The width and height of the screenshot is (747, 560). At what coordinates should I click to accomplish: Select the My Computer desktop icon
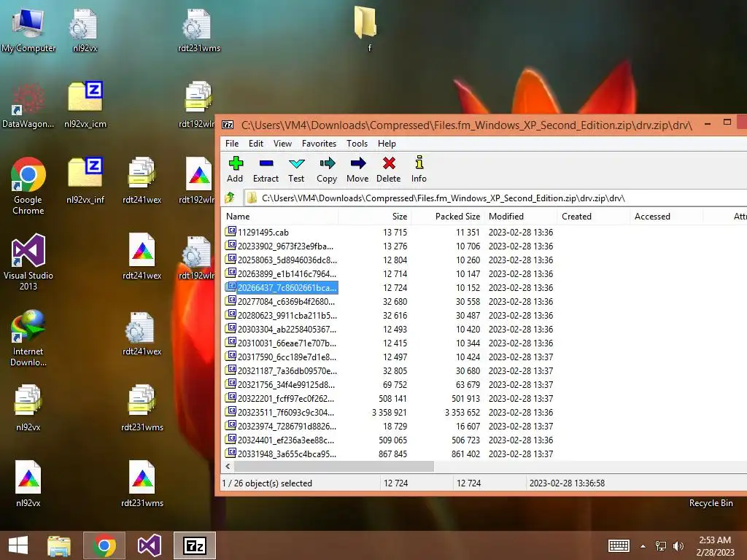click(x=28, y=29)
